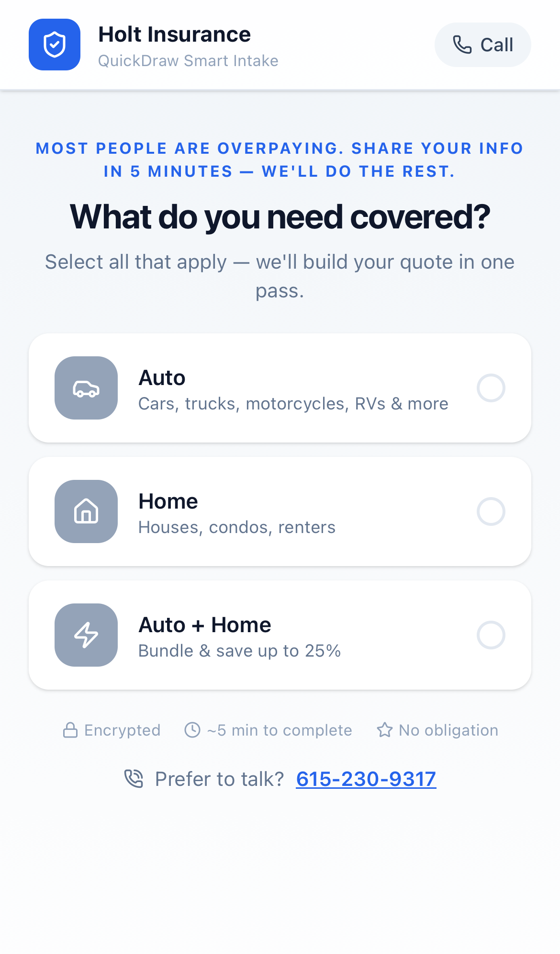Open the 615-230-9317 phone link
The width and height of the screenshot is (560, 954).
(x=366, y=779)
